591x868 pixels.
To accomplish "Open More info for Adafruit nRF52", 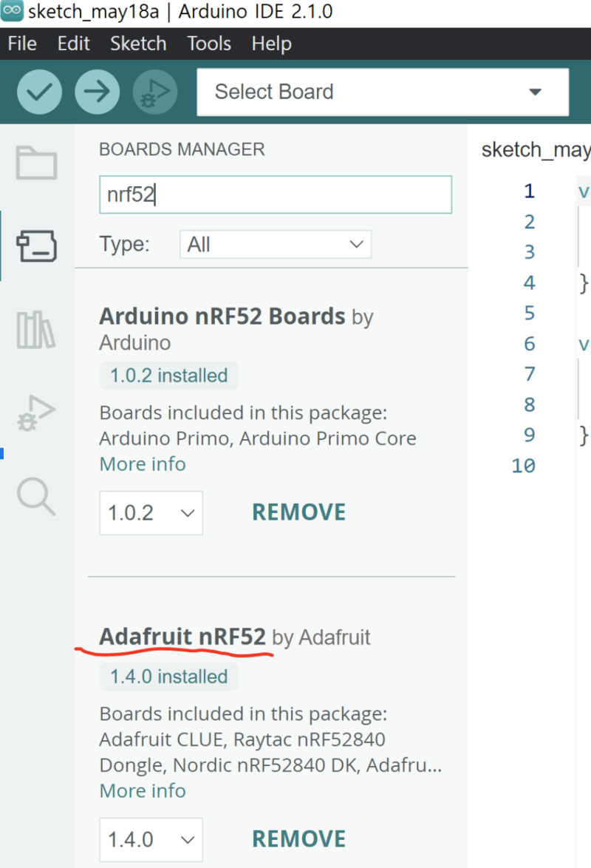I will pos(143,790).
